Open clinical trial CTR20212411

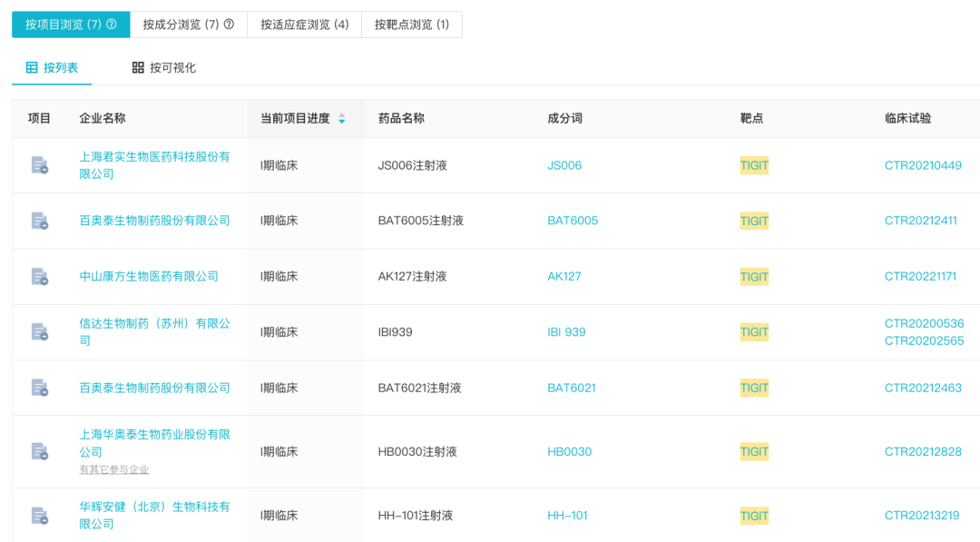[921, 221]
